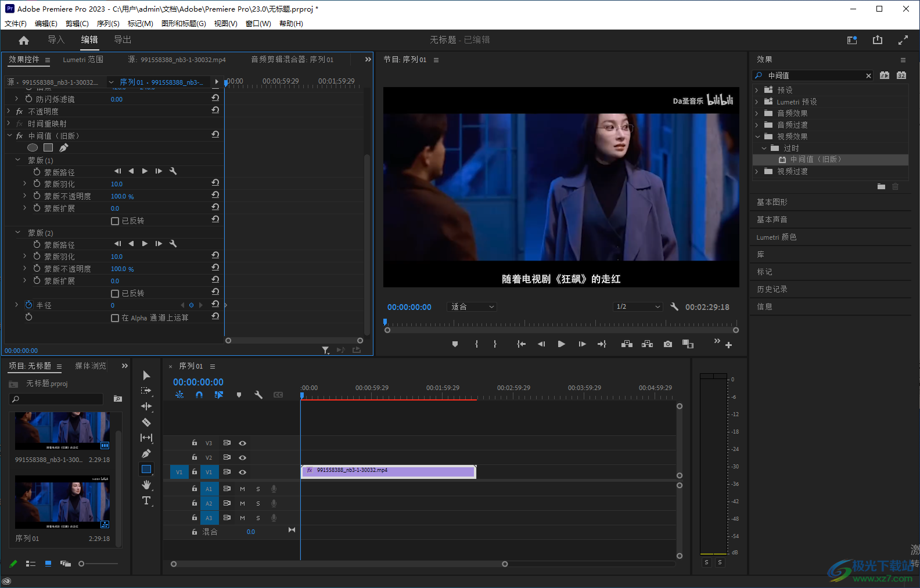Collapse the 蒙版(1) group
This screenshot has width=920, height=588.
coord(17,160)
